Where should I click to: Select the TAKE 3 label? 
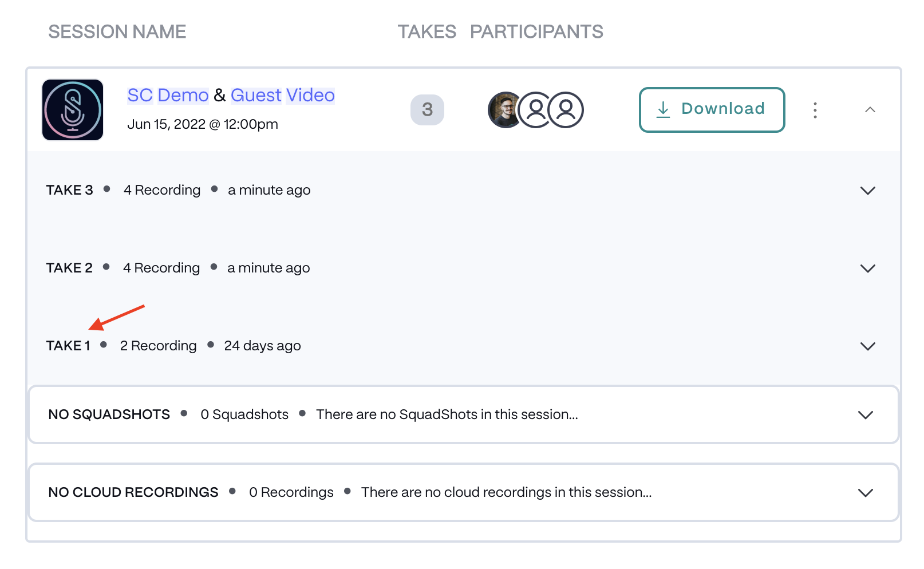tap(69, 190)
